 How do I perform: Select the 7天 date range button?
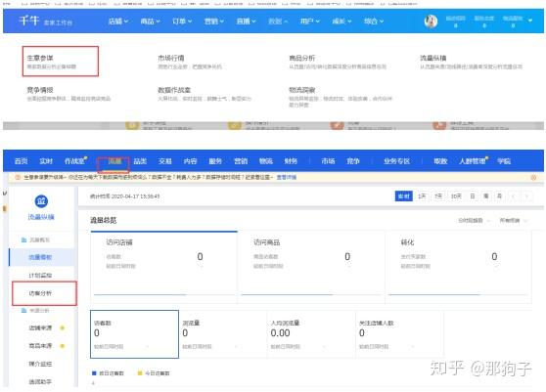tap(438, 196)
